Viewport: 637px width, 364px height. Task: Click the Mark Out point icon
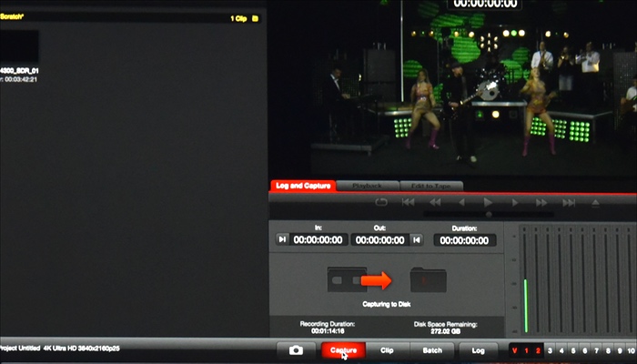pyautogui.click(x=416, y=239)
